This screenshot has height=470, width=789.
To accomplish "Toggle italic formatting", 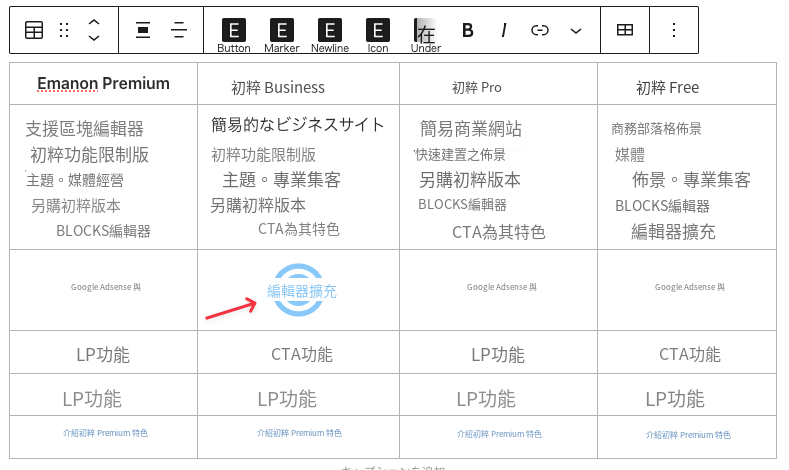I will [504, 30].
